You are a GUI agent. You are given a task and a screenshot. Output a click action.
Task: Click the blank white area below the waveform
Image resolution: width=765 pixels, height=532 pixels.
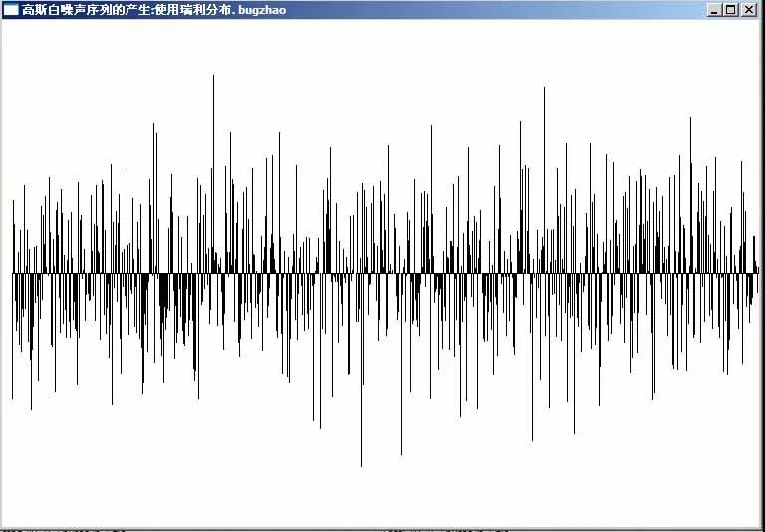coord(382,498)
